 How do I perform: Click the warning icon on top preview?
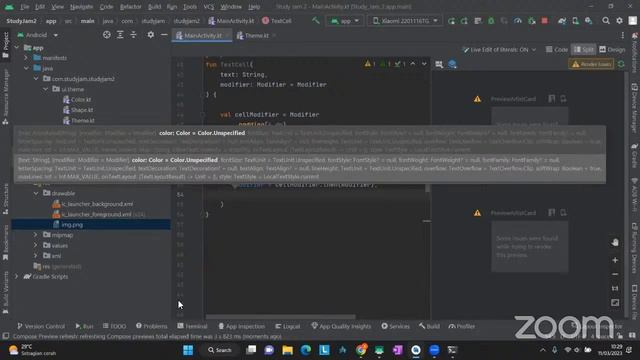[x=477, y=99]
